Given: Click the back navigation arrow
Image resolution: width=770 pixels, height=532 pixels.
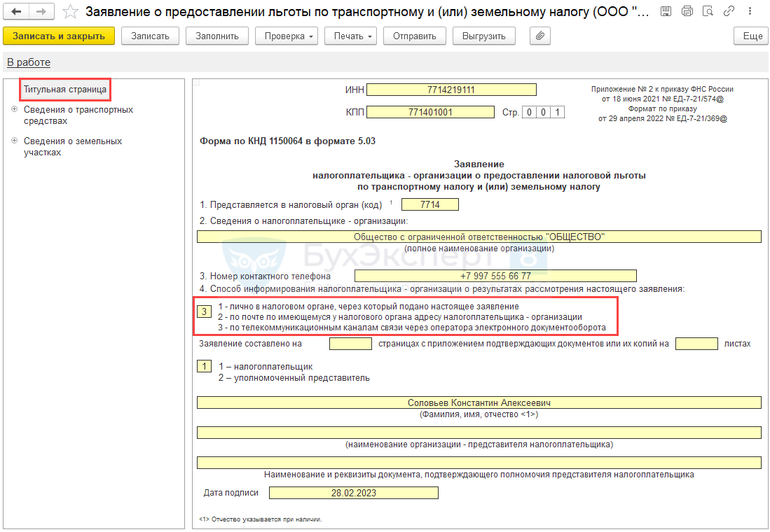Looking at the screenshot, I should [x=17, y=12].
